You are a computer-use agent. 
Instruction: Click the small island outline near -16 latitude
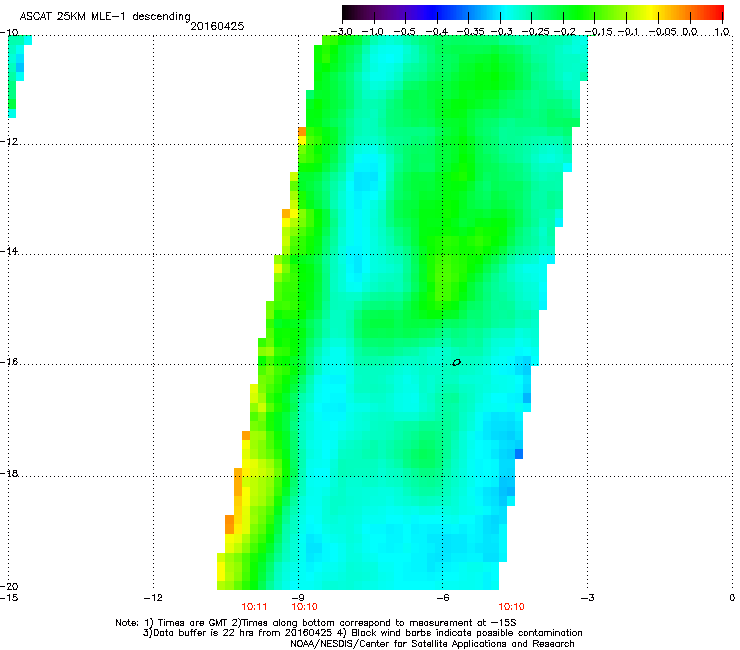[456, 363]
